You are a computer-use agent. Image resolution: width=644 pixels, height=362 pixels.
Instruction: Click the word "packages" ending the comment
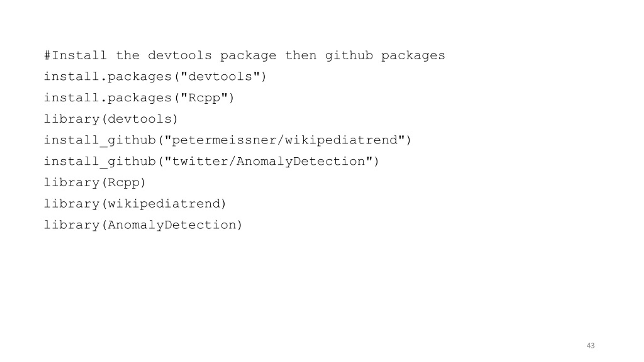pos(413,56)
